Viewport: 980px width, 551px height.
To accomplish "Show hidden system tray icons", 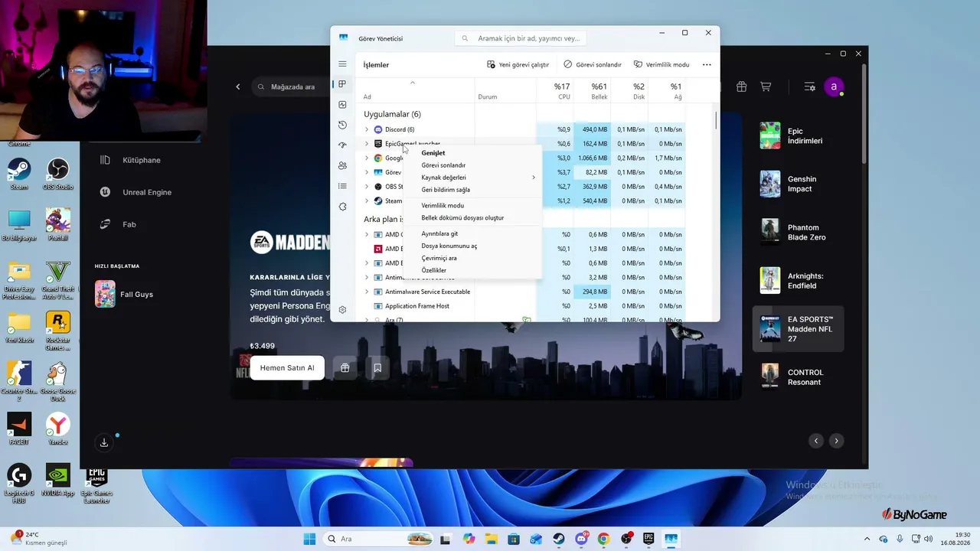I will coord(867,539).
